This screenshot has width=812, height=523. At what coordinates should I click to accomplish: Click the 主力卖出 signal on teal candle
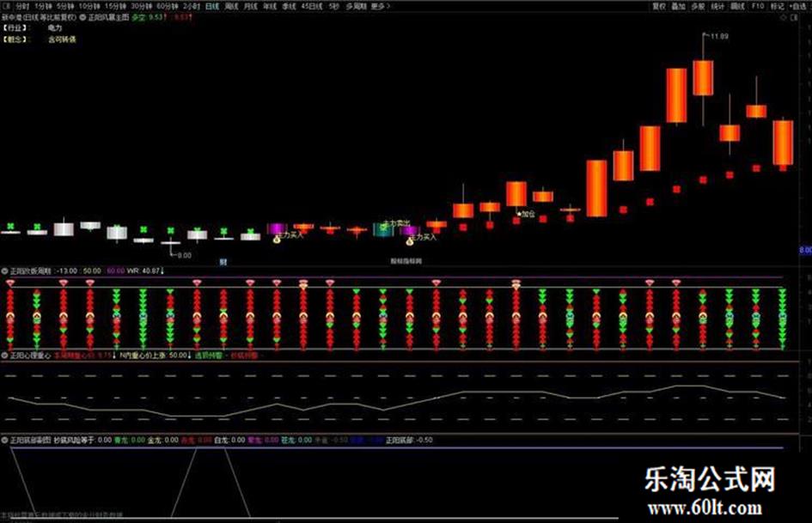pos(396,222)
